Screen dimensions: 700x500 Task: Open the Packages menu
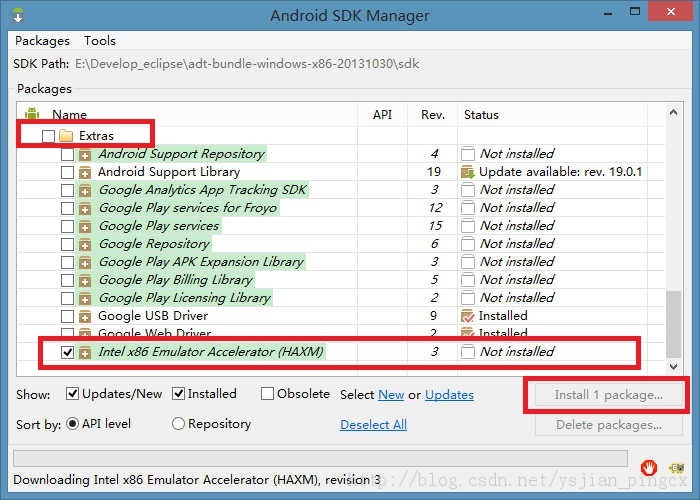pyautogui.click(x=42, y=41)
